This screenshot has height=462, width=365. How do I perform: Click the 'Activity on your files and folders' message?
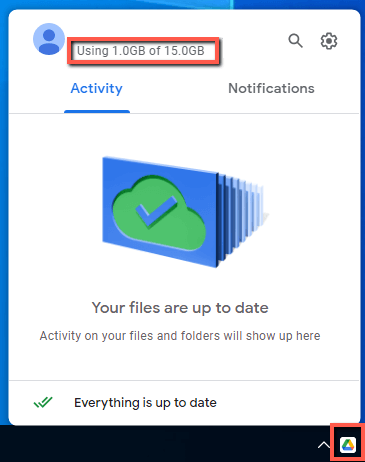(x=180, y=336)
